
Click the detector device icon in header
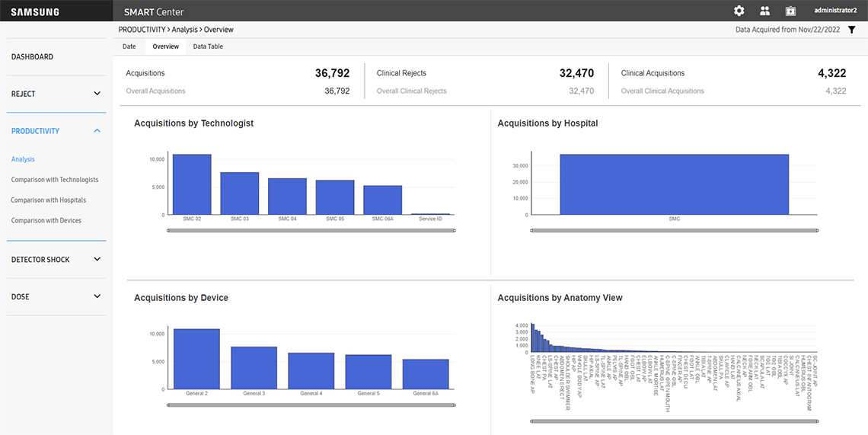coord(790,11)
